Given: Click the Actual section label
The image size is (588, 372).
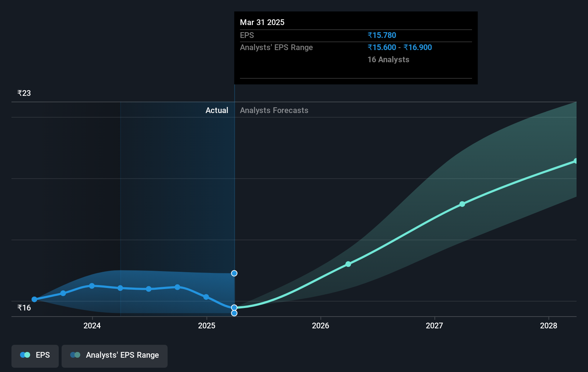Looking at the screenshot, I should point(217,111).
